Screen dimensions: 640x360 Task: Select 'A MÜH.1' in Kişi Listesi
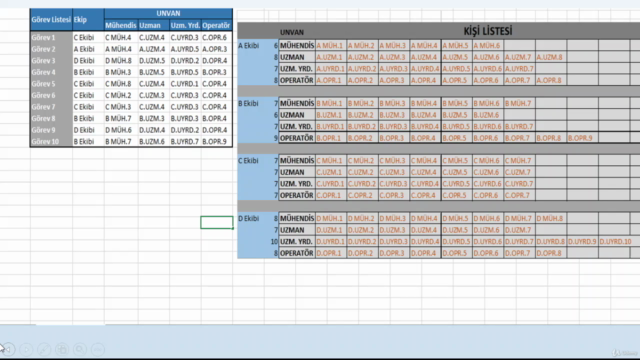(331, 46)
